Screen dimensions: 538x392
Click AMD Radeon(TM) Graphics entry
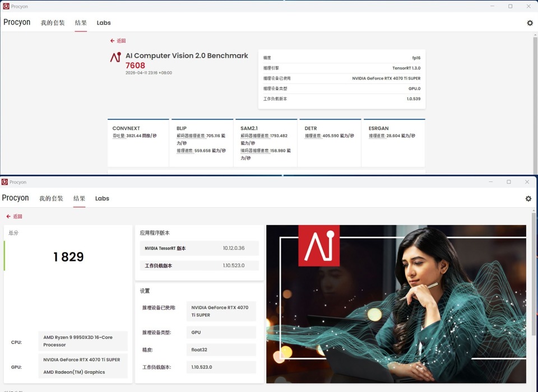point(74,372)
